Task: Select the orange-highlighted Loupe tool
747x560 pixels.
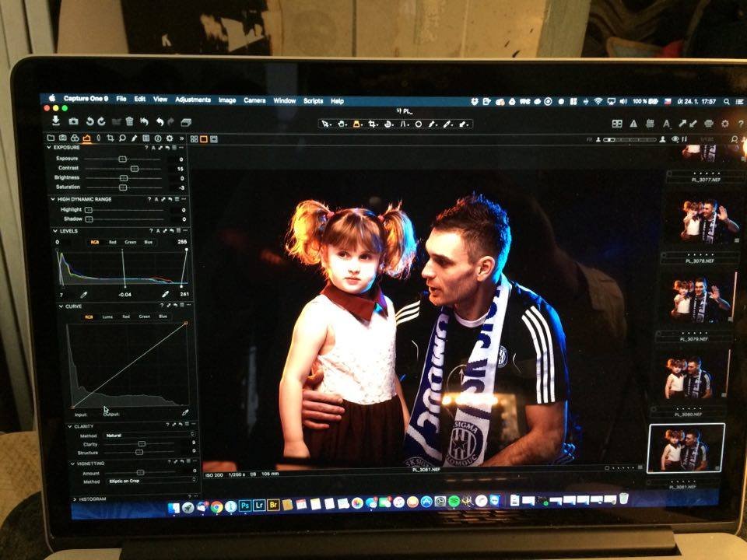Action: tap(357, 124)
